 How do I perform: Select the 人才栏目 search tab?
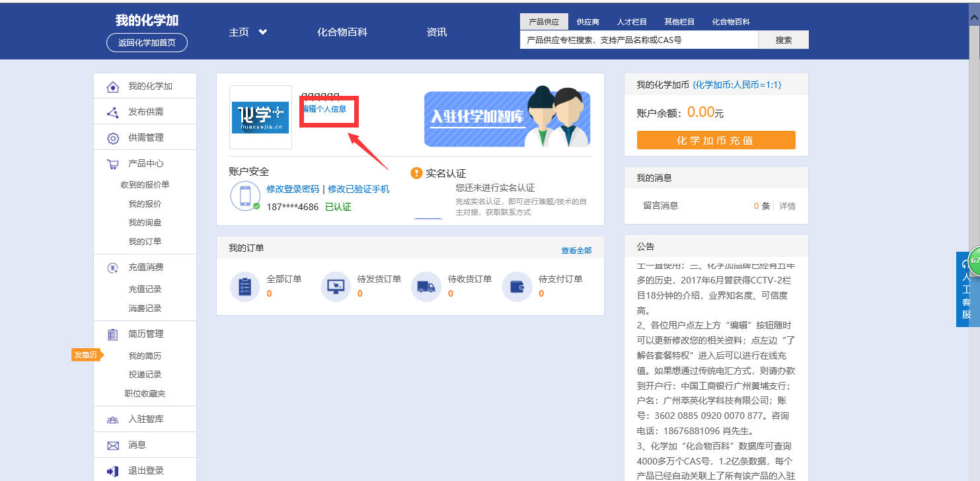631,22
